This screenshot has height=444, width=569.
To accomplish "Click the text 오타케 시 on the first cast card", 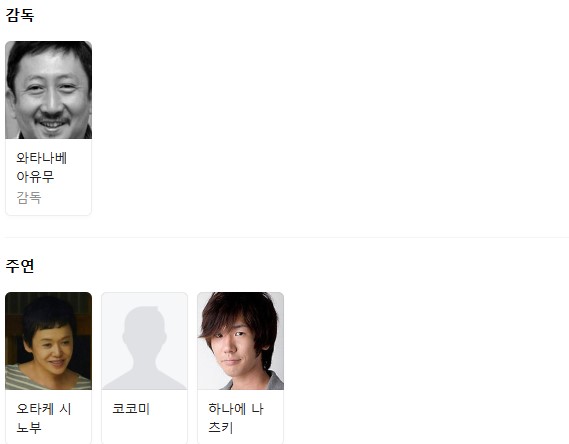I will click(x=44, y=409).
